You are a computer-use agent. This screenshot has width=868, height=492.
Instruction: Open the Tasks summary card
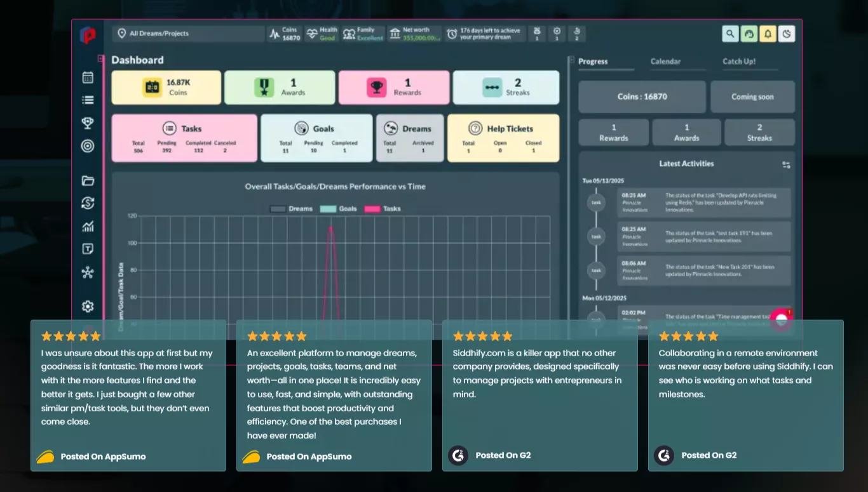click(184, 138)
